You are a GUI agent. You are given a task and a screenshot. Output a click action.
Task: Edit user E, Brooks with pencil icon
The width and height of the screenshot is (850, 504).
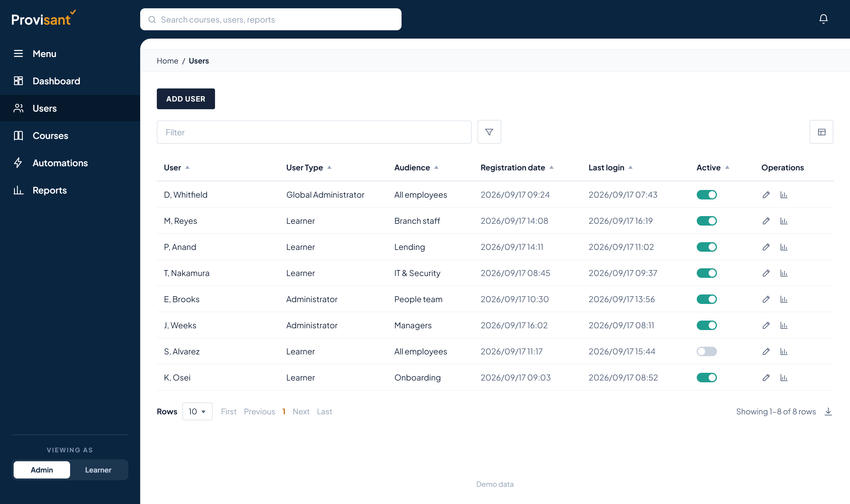point(766,299)
